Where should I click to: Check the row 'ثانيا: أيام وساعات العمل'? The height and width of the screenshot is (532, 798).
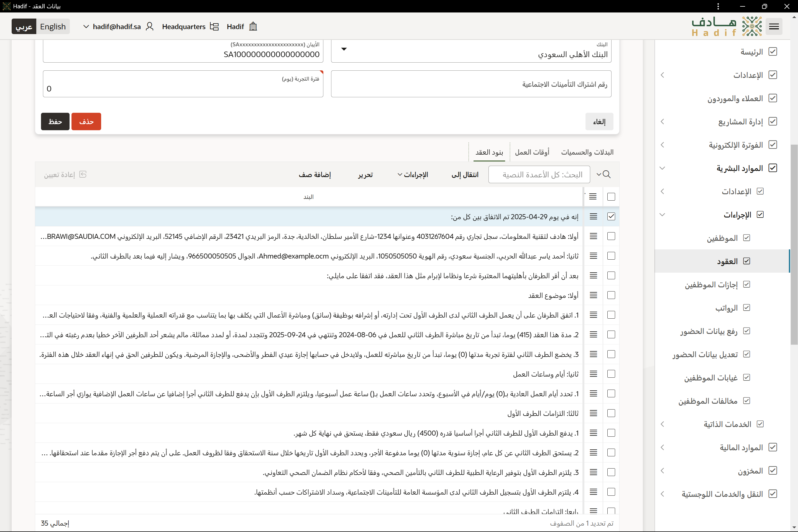[611, 374]
